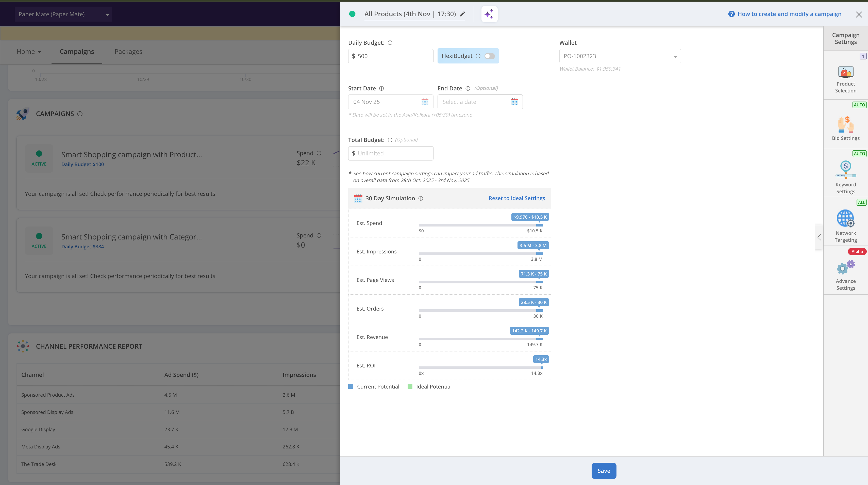Select the Campaign Settings tab
868x485 pixels.
[845, 38]
